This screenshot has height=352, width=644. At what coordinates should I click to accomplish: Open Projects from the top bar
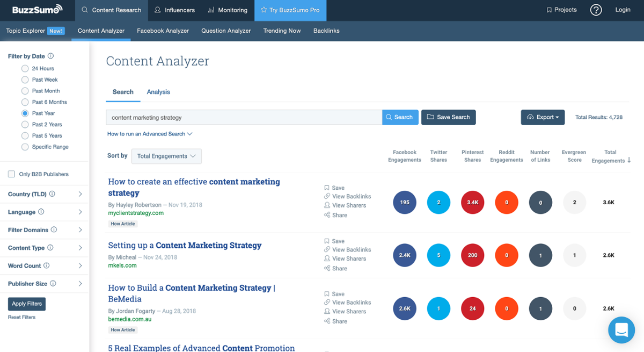coord(561,10)
